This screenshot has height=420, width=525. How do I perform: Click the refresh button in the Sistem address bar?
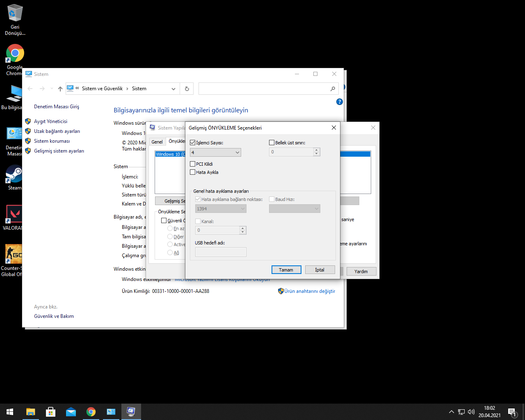click(x=187, y=89)
